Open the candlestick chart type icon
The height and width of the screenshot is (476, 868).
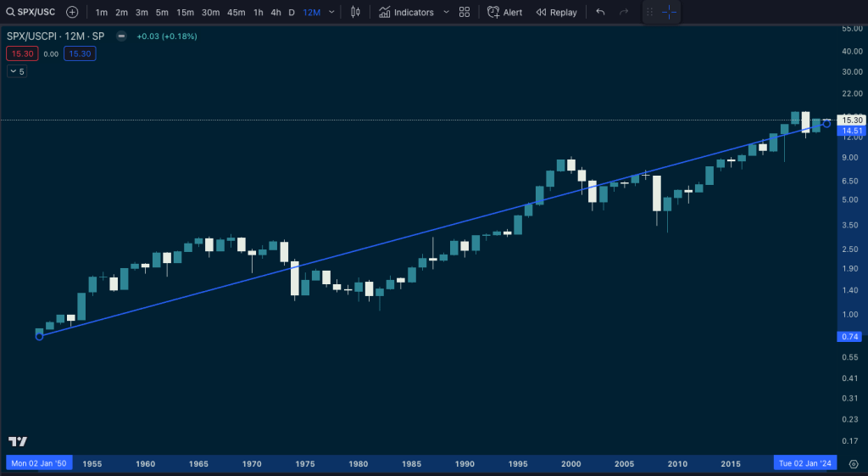tap(355, 12)
